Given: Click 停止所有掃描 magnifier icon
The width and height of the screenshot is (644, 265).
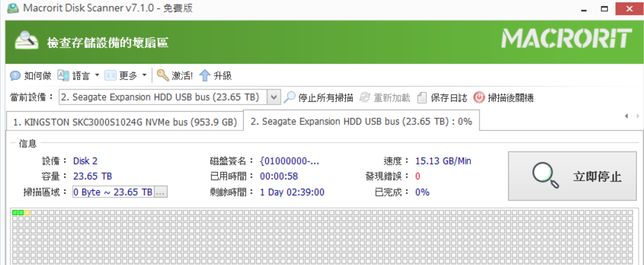Looking at the screenshot, I should click(290, 97).
